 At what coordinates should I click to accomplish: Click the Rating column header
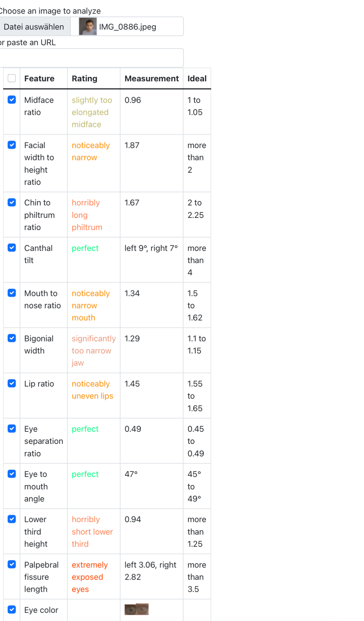pos(84,78)
